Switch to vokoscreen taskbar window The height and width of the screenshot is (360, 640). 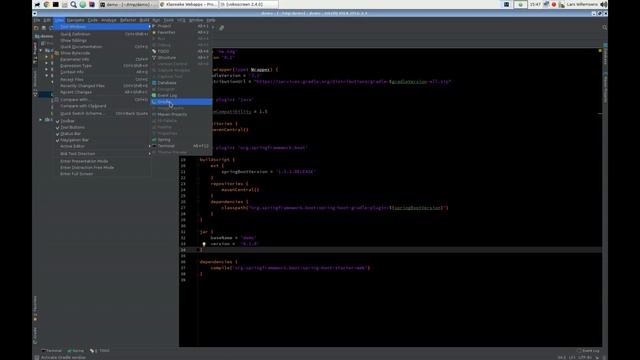249,4
